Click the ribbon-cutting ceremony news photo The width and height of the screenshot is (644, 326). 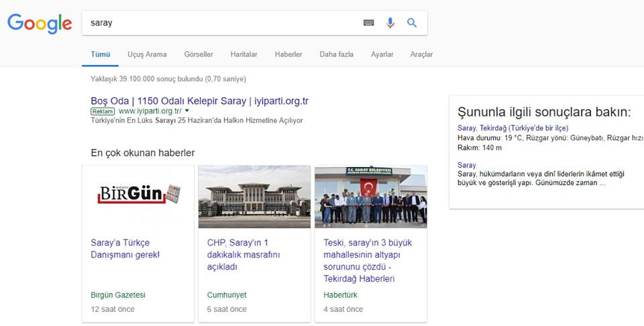pyautogui.click(x=370, y=197)
